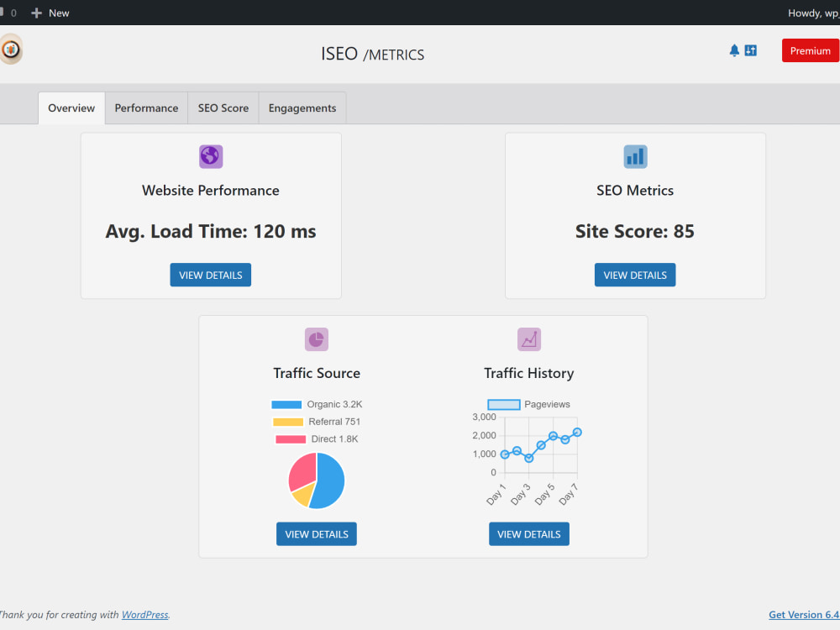The width and height of the screenshot is (840, 630).
Task: View details for Traffic History
Action: pyautogui.click(x=528, y=534)
